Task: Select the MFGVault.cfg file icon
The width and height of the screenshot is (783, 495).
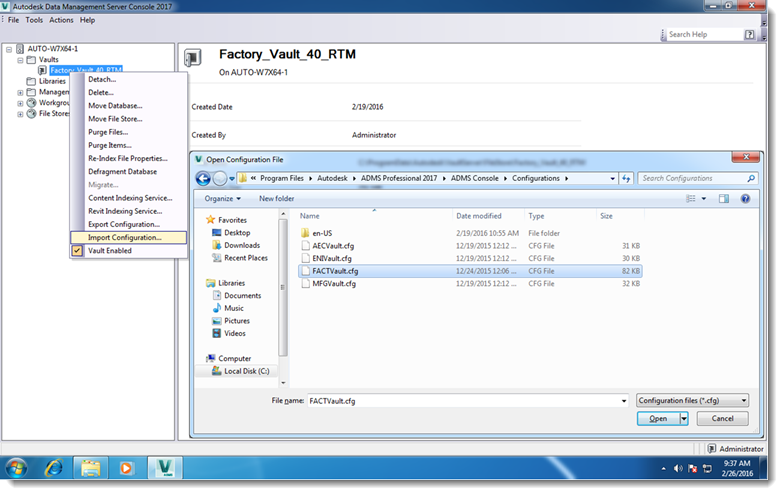Action: [306, 284]
